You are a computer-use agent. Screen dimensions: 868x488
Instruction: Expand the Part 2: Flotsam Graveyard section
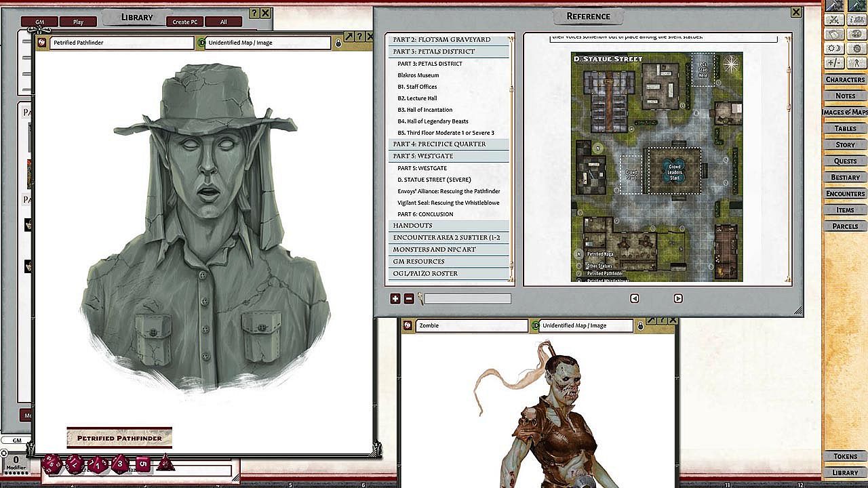[449, 39]
